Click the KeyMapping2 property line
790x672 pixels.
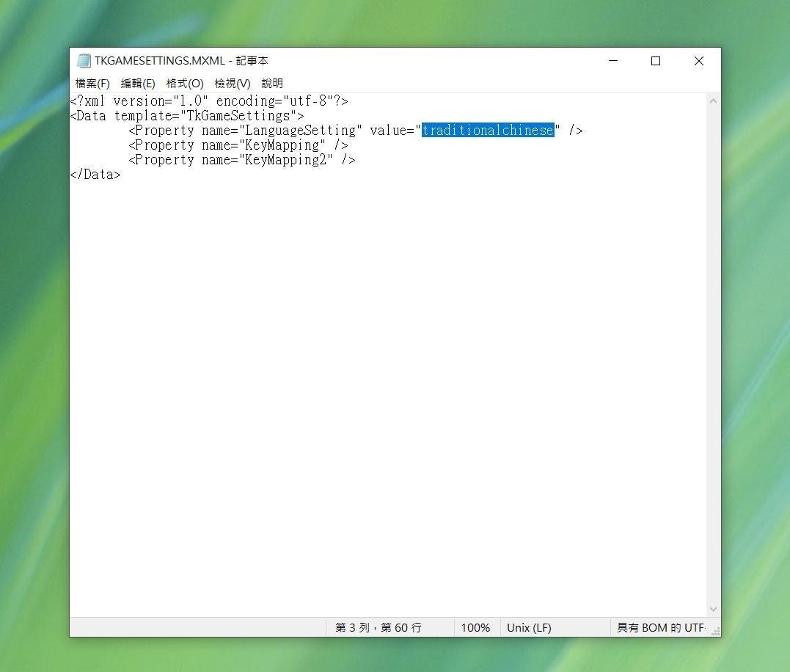point(242,160)
